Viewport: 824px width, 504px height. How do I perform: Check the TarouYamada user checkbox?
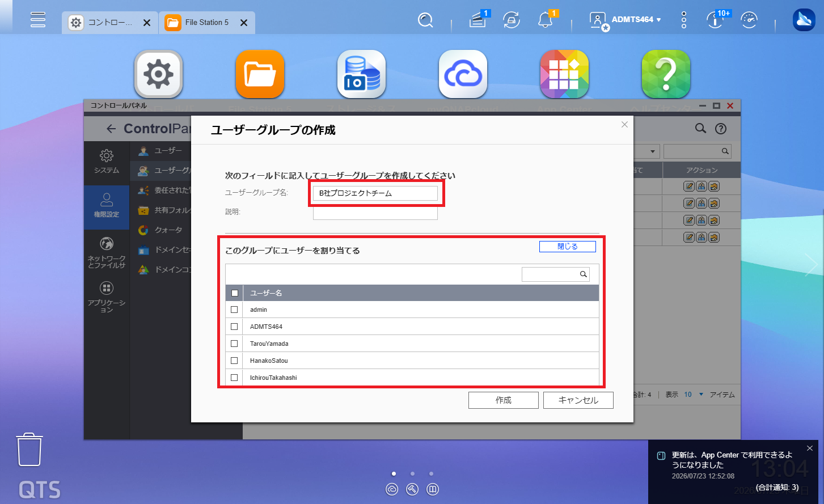(234, 344)
